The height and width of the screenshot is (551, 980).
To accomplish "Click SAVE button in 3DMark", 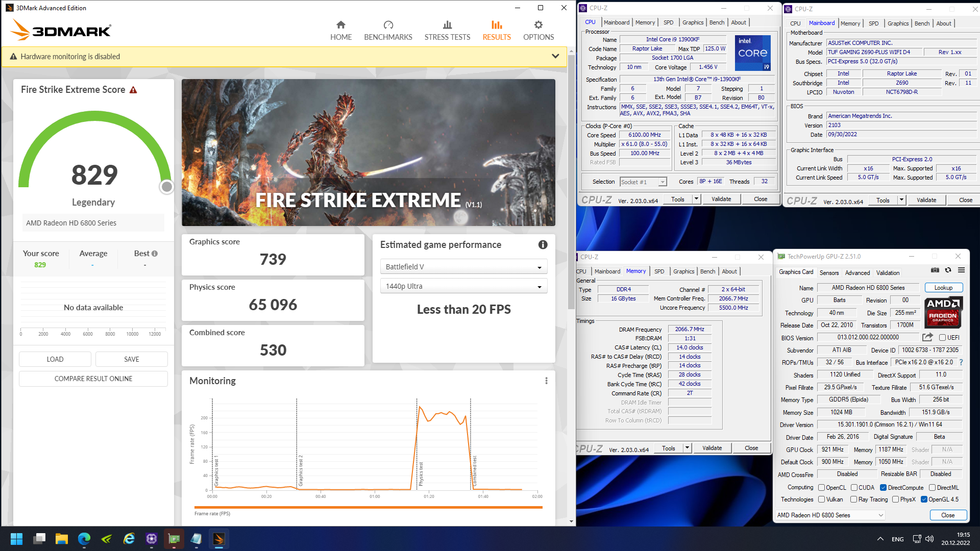I will (132, 359).
